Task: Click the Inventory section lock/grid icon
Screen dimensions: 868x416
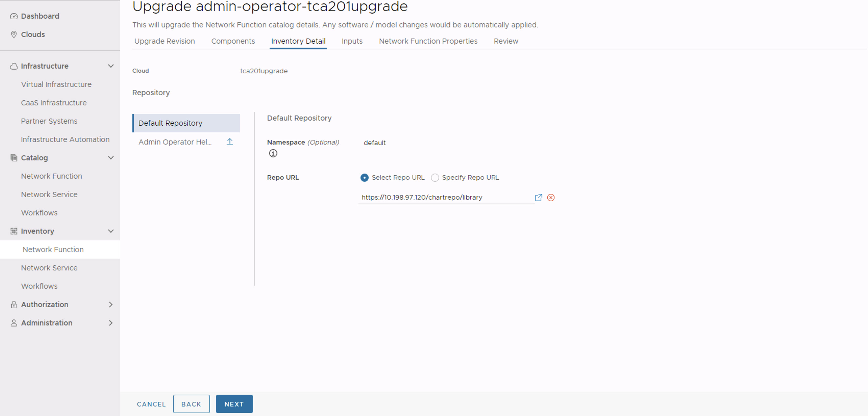Action: click(x=12, y=231)
